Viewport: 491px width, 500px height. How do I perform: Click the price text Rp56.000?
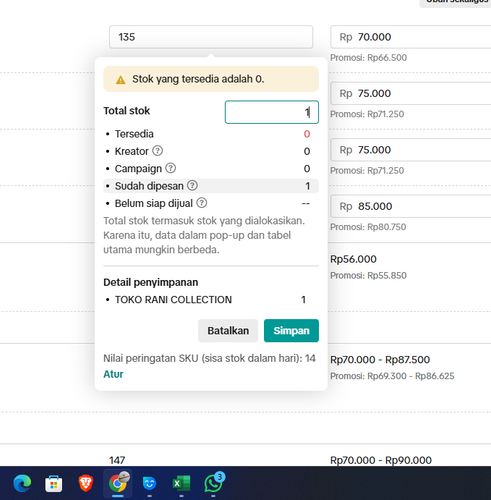tap(353, 259)
